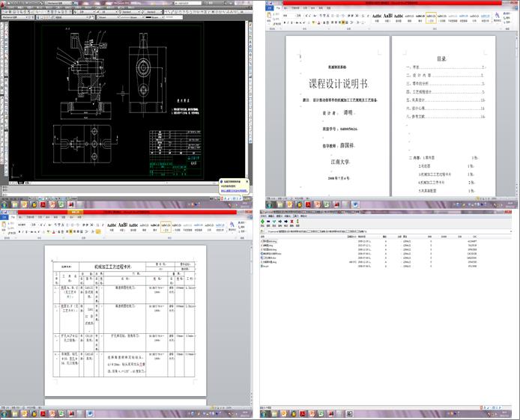Screen dimensions: 520x420
Task: Open the File menu in 7-Zip window
Action: pyautogui.click(x=263, y=216)
